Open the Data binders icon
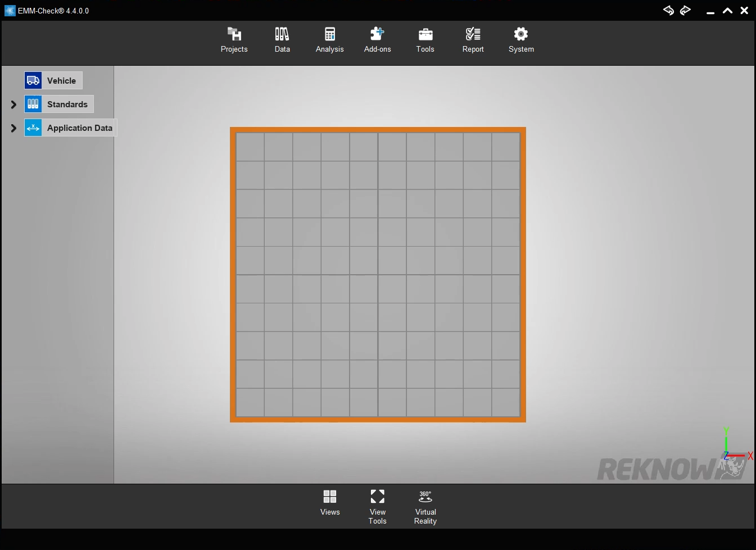The width and height of the screenshot is (756, 550). [282, 34]
